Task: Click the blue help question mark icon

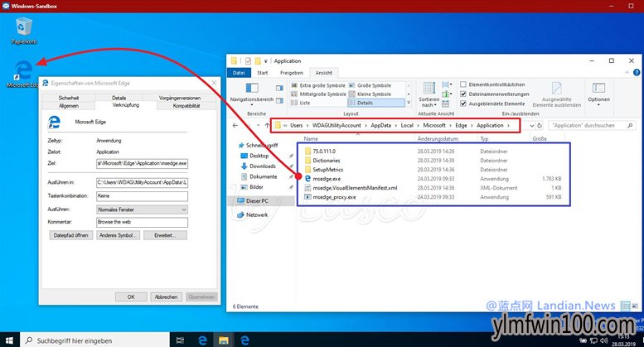Action: coord(637,73)
